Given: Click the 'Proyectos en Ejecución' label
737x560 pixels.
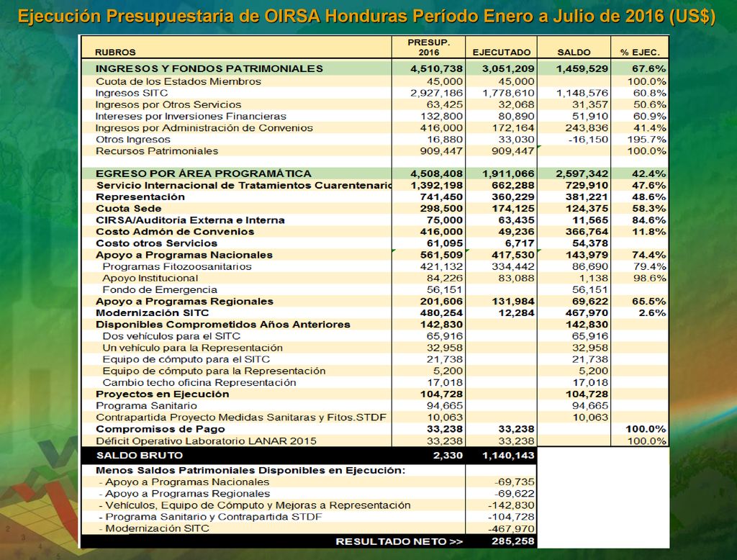Looking at the screenshot, I should point(162,394).
